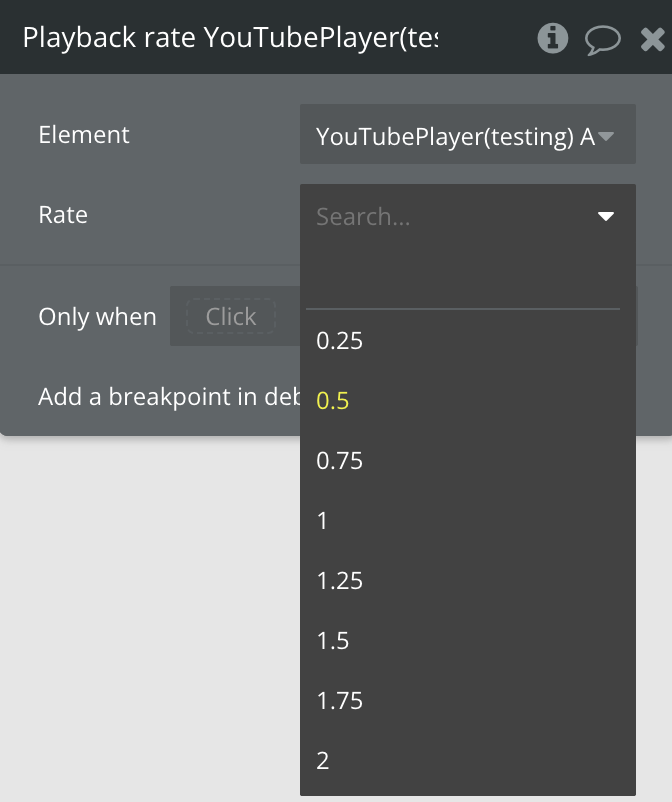This screenshot has height=802, width=672.
Task: Click the info icon in header
Action: click(x=552, y=39)
